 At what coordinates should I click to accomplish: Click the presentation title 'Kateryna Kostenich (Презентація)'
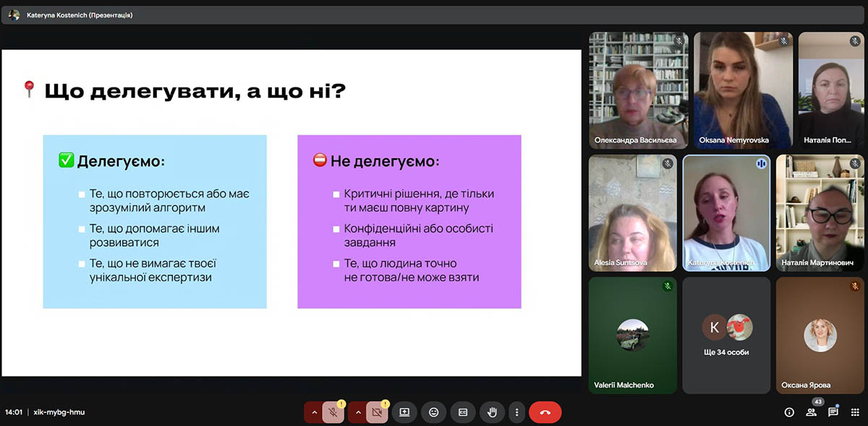coord(80,14)
